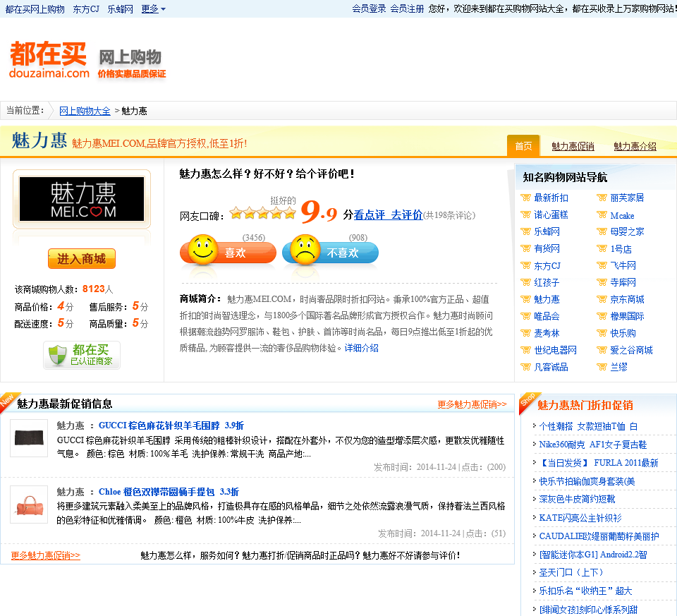This screenshot has height=616, width=677.
Task: Click cart icon beside 寺库网
Action: (x=602, y=282)
